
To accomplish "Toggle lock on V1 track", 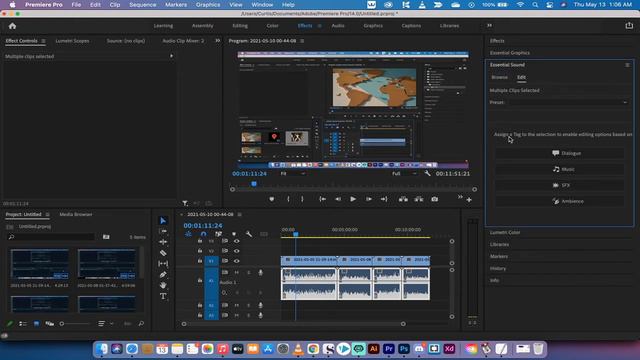I will tap(200, 261).
